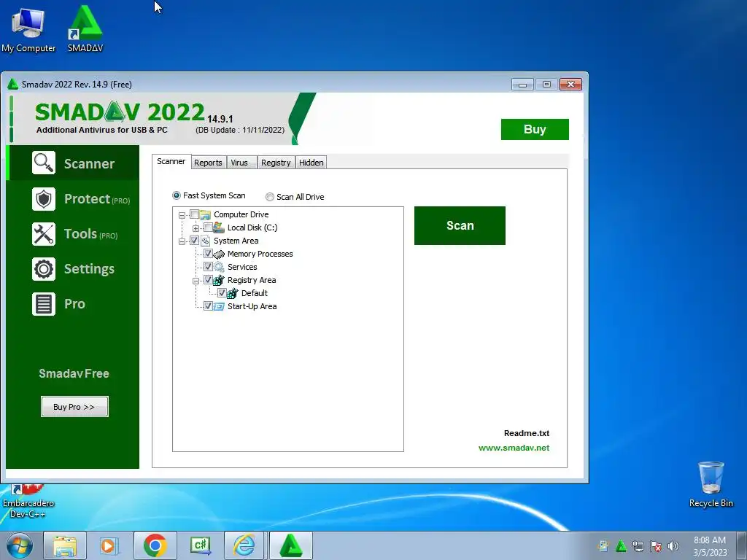Open the Protect shield icon

(43, 198)
